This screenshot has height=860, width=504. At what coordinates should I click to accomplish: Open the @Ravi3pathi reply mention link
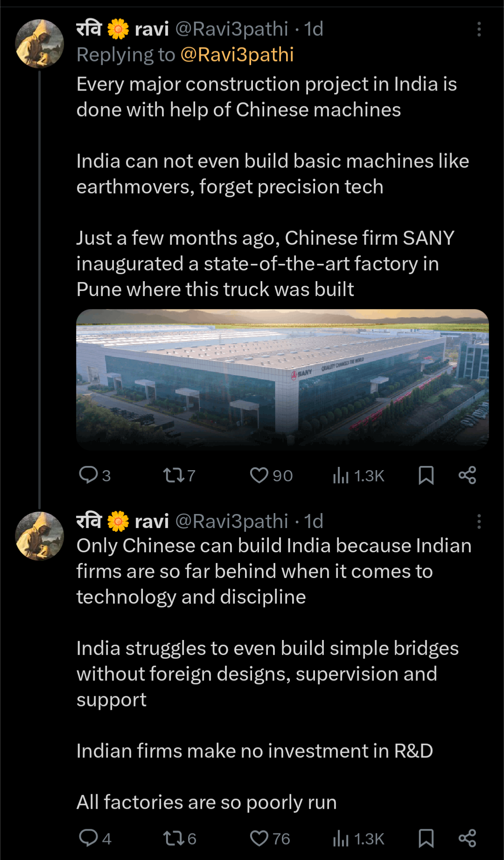click(237, 55)
